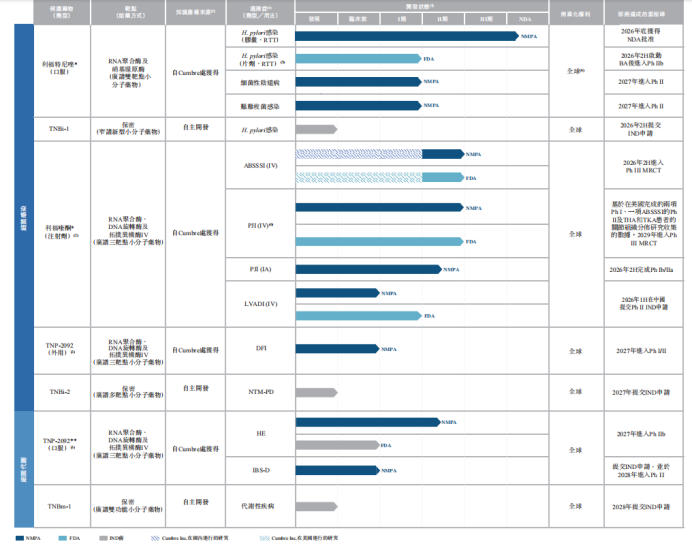
Task: Click the TNBm-1 candidate cell
Action: point(59,507)
